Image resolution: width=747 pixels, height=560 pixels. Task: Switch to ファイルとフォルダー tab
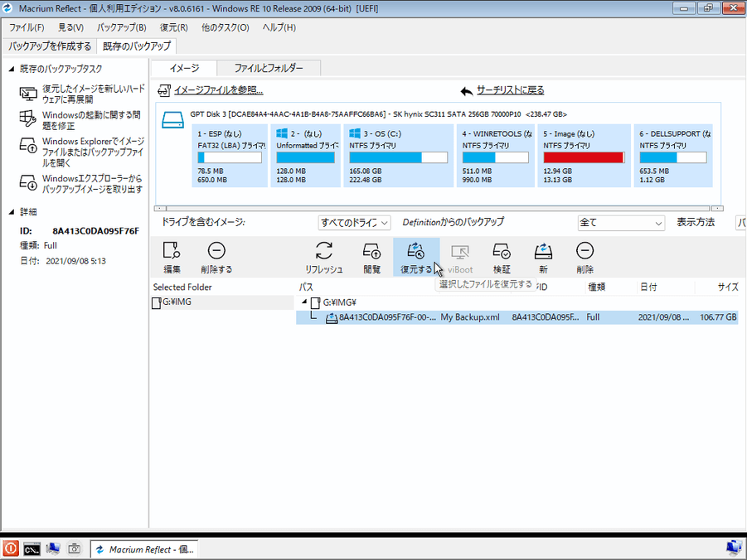(x=269, y=68)
